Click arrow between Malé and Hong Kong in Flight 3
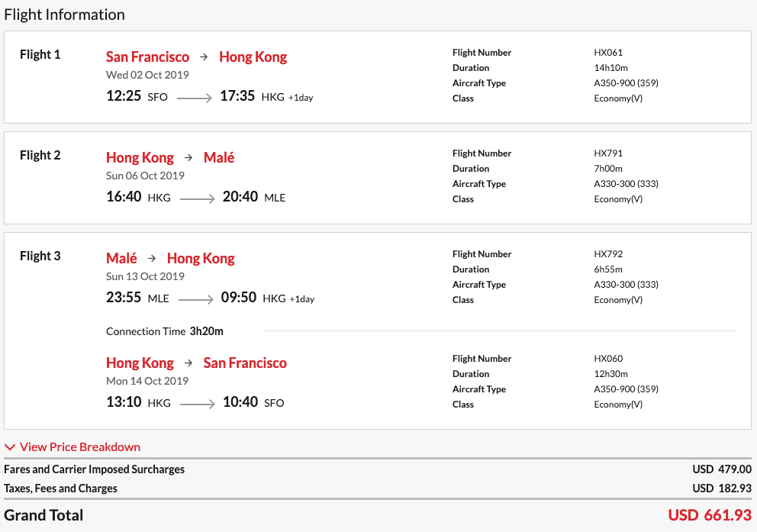Screen dimensions: 757x532 152,259
